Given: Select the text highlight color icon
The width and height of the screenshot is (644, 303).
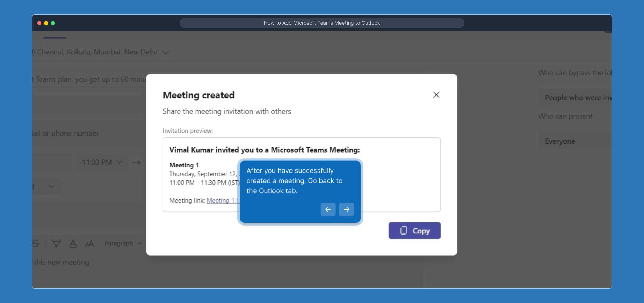Looking at the screenshot, I should (x=56, y=244).
